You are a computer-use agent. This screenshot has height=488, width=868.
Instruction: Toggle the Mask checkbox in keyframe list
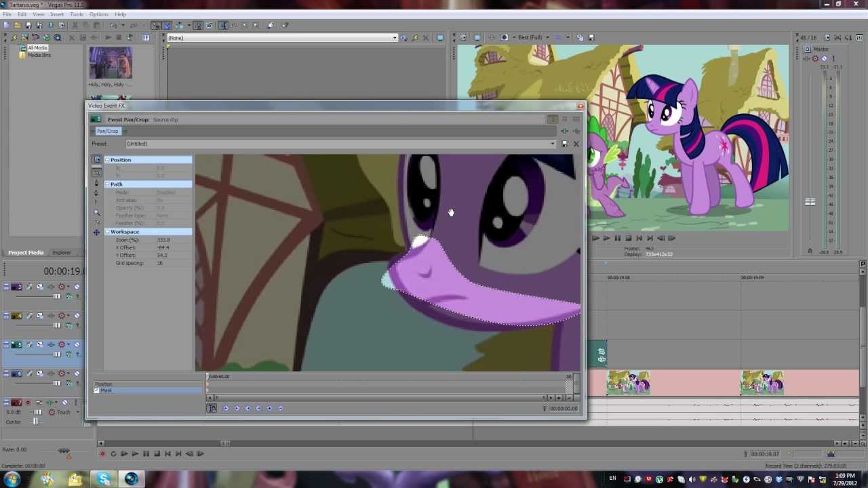[97, 390]
